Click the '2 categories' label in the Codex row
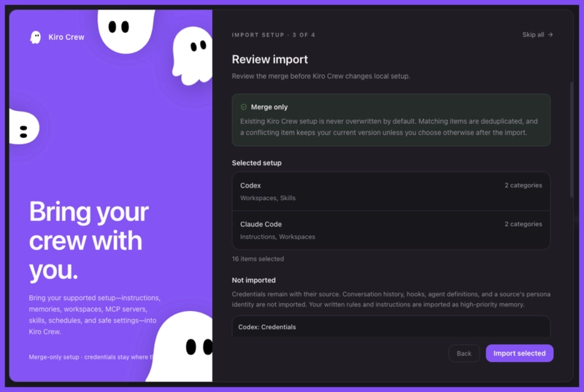Image resolution: width=584 pixels, height=392 pixels. (523, 185)
